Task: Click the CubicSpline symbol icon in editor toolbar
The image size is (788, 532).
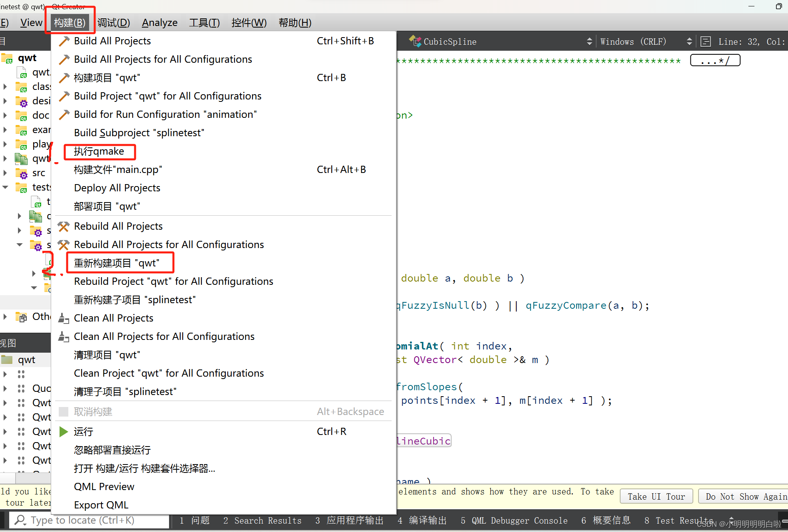Action: click(x=415, y=41)
